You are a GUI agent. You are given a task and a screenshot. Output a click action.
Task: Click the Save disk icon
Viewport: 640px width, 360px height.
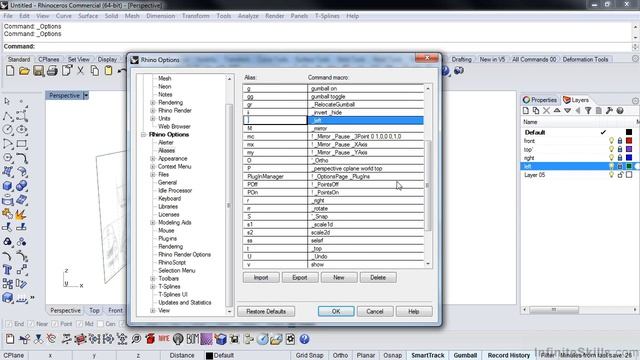(38, 71)
